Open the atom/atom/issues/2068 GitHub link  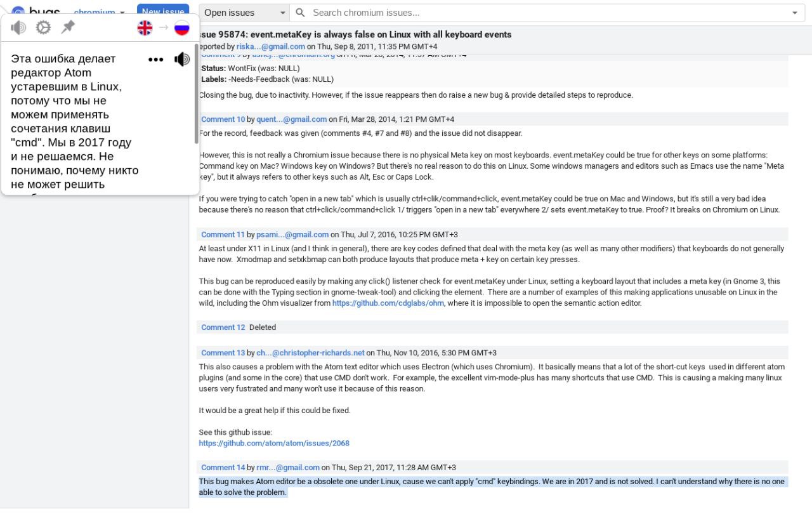coord(274,444)
